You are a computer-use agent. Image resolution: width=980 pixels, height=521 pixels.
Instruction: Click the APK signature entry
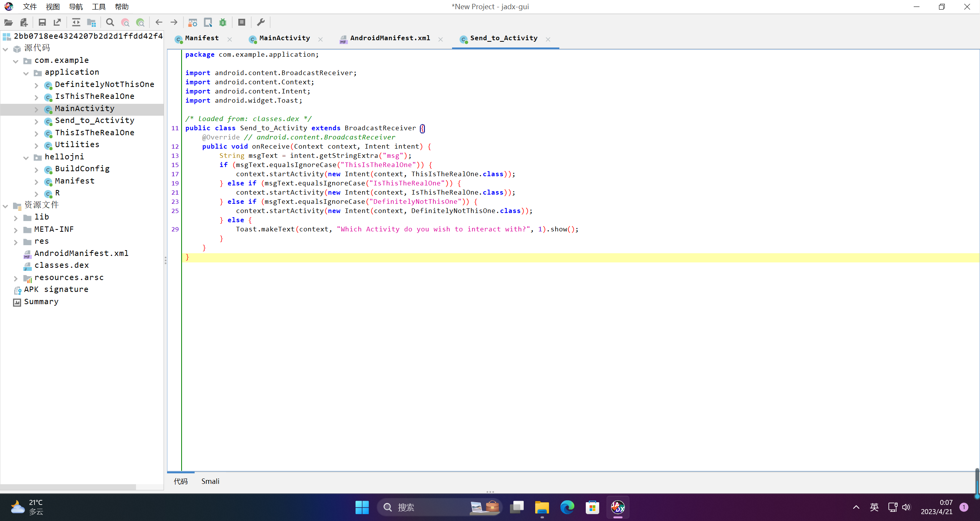[56, 289]
